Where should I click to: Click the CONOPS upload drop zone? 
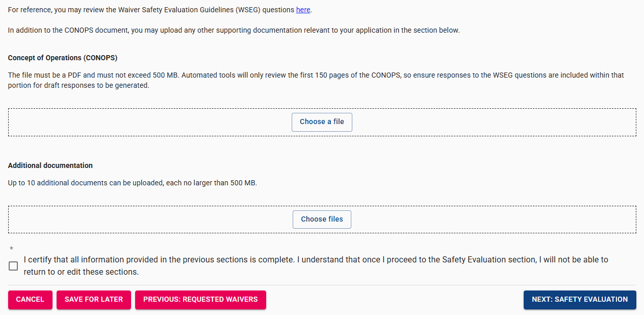point(153,122)
